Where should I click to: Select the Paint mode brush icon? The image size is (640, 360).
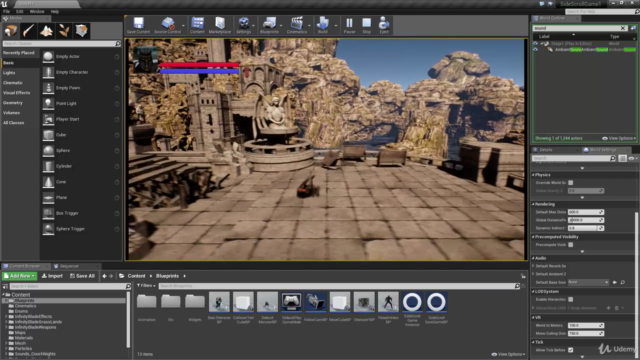pyautogui.click(x=28, y=31)
